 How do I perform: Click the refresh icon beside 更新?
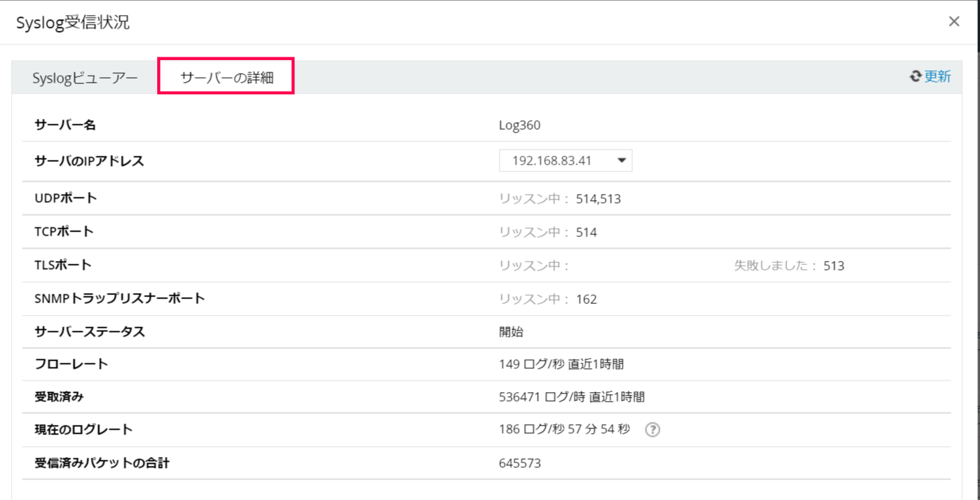click(x=916, y=77)
